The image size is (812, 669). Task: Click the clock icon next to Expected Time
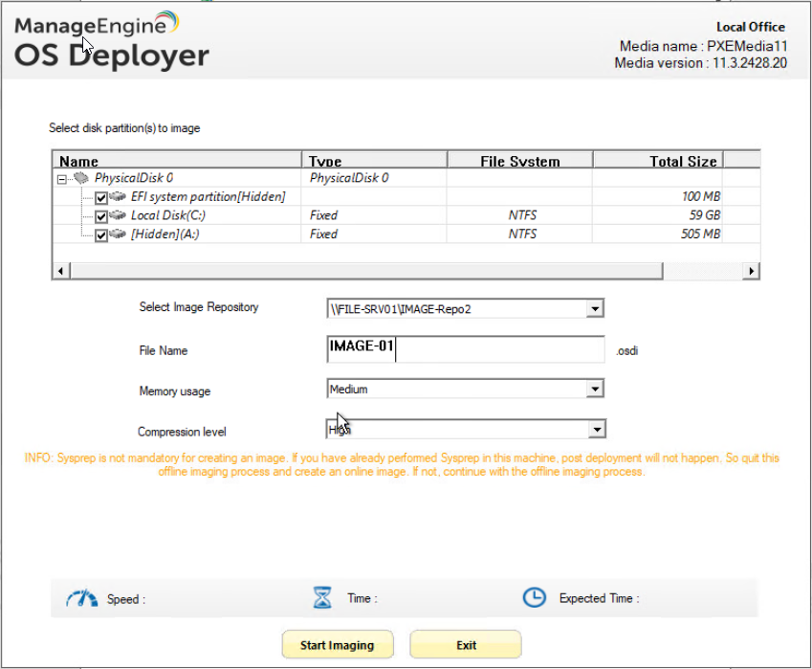click(x=534, y=598)
